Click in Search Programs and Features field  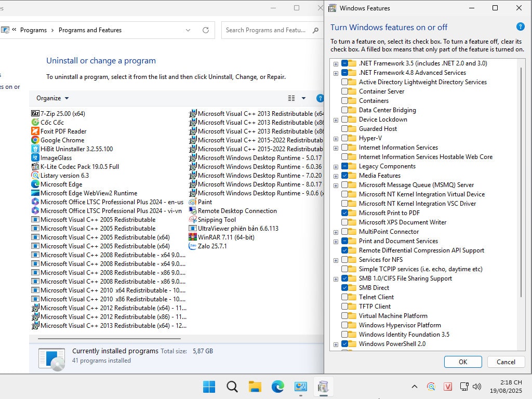click(x=265, y=30)
